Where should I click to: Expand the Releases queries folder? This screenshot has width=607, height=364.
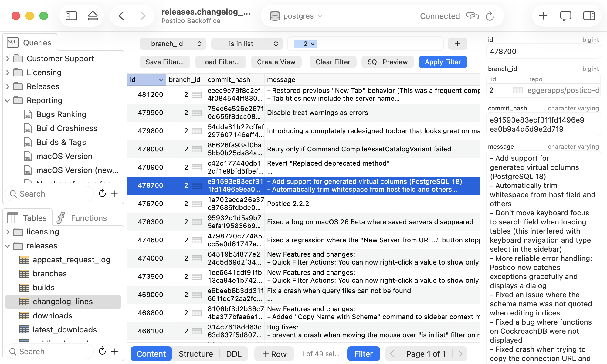pos(8,86)
